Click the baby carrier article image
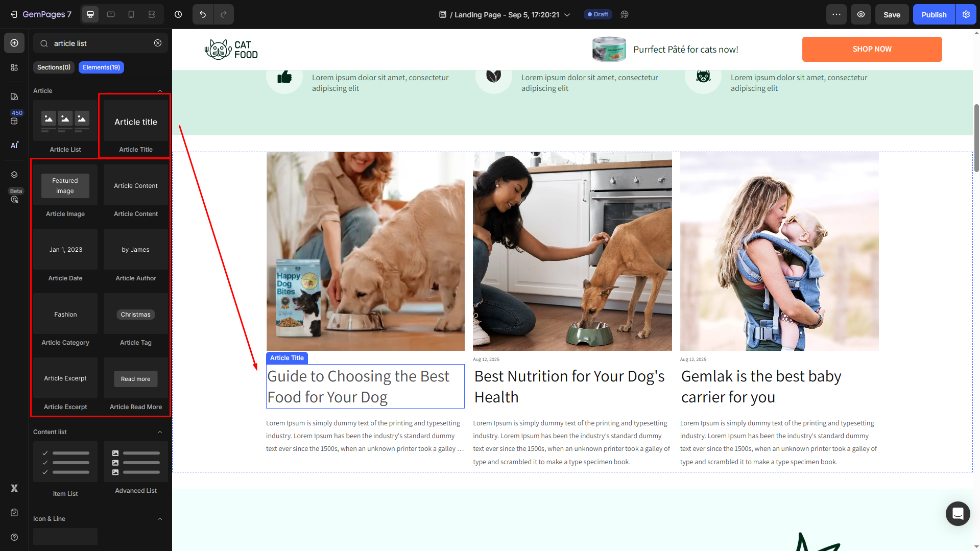The width and height of the screenshot is (980, 551). [x=779, y=251]
